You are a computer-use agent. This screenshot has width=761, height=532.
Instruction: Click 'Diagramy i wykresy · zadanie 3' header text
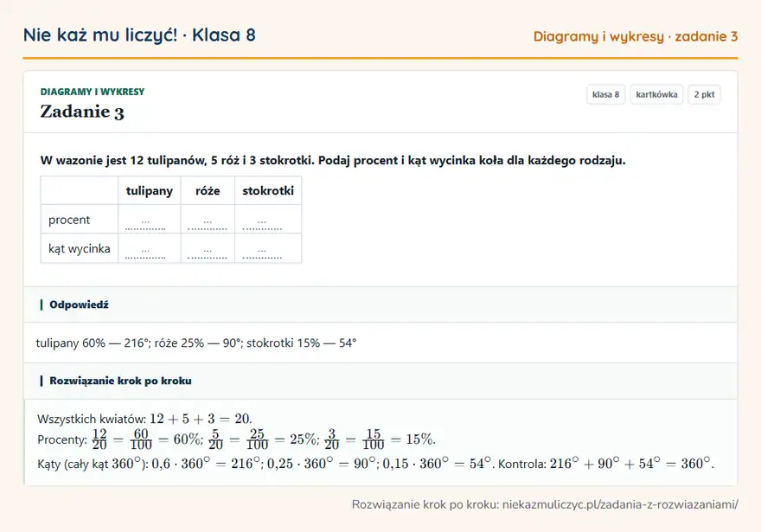pyautogui.click(x=636, y=36)
